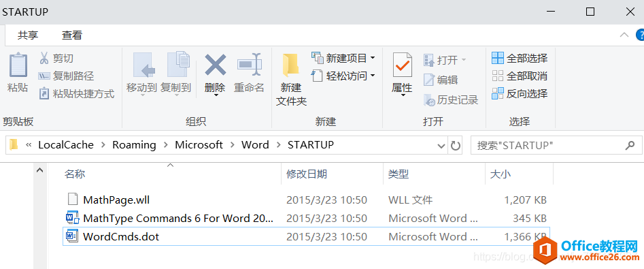644x269 pixels.
Task: Click the Paste clipboard icon
Action: click(18, 65)
